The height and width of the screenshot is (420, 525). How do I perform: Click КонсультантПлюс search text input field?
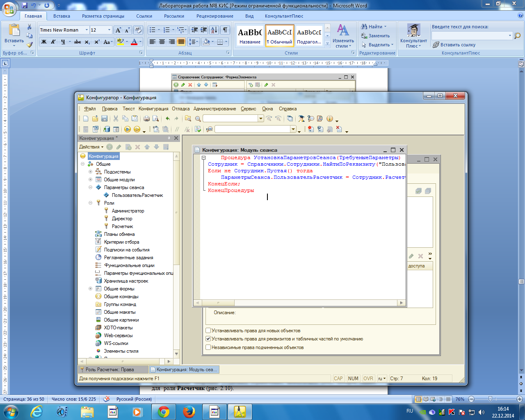coord(469,36)
